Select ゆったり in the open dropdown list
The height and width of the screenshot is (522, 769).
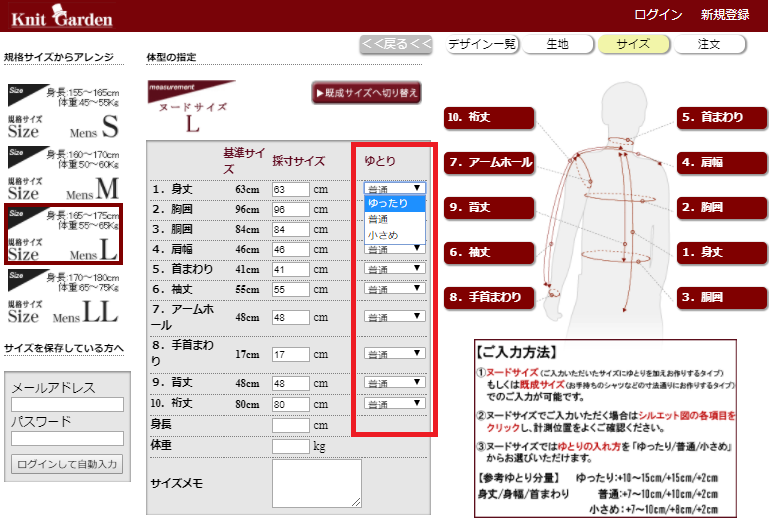pyautogui.click(x=394, y=203)
